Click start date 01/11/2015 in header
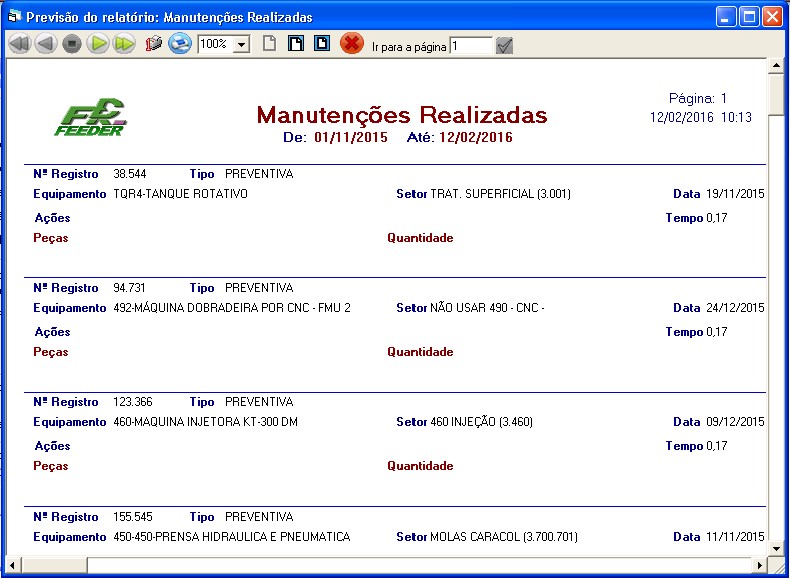 (x=351, y=138)
